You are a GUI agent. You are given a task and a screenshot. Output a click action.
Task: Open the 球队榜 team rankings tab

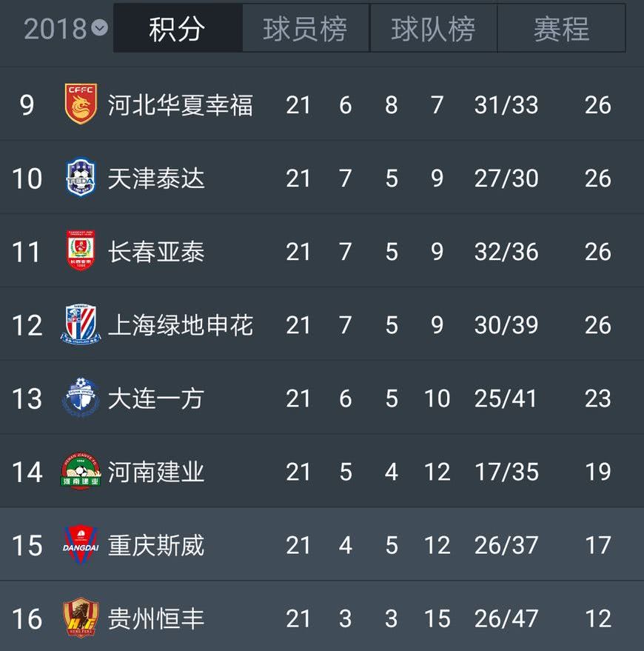click(x=433, y=30)
